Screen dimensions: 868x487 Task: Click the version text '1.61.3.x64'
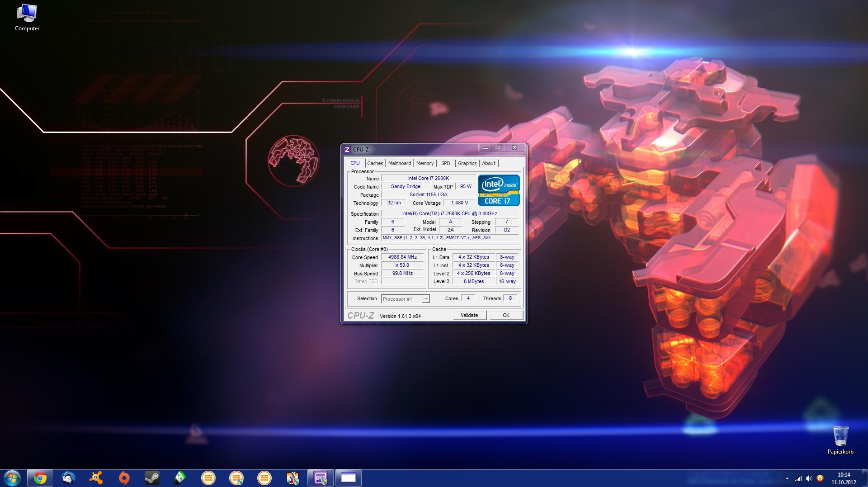(409, 316)
